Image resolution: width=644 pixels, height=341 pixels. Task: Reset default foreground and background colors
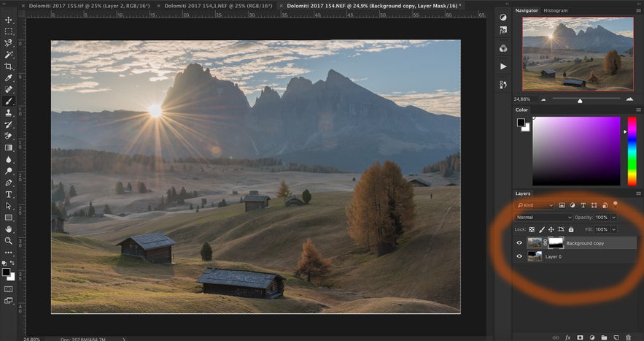[x=4, y=263]
